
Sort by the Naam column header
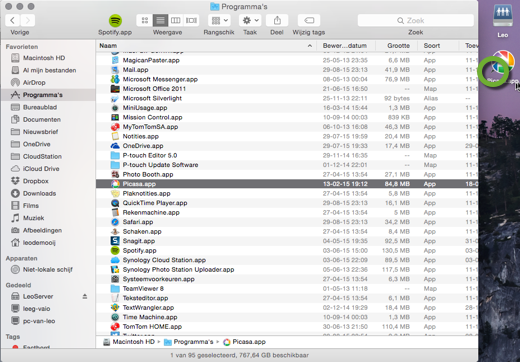click(206, 46)
